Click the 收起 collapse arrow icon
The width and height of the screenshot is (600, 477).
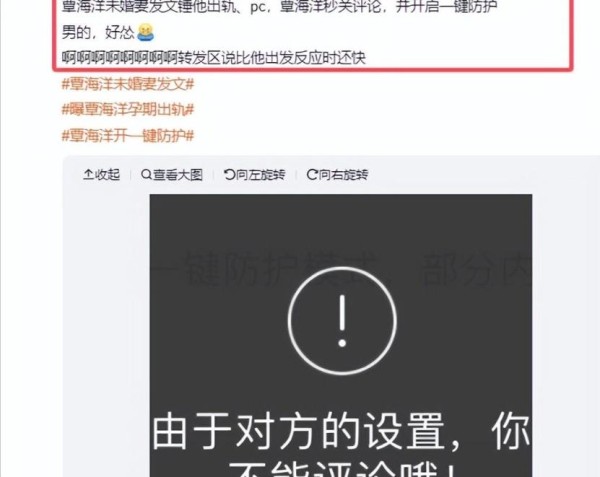pos(88,174)
